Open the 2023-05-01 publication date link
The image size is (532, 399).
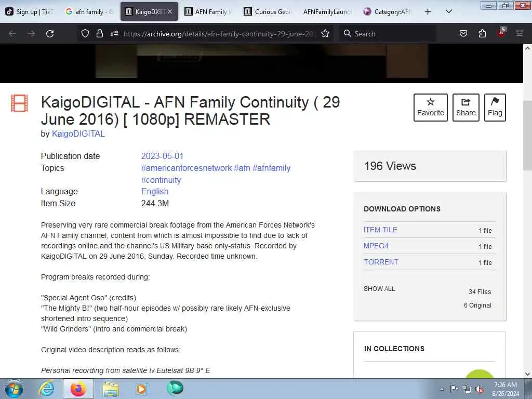click(162, 156)
